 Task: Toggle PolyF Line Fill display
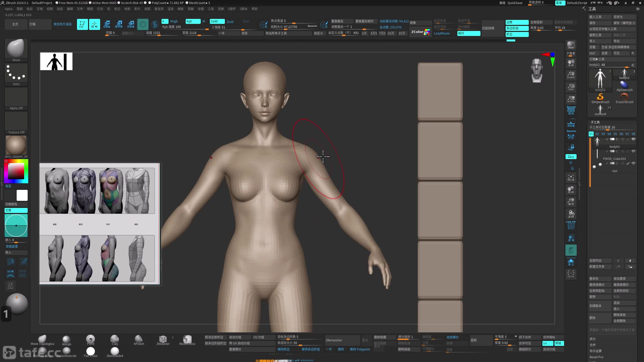coord(571,225)
